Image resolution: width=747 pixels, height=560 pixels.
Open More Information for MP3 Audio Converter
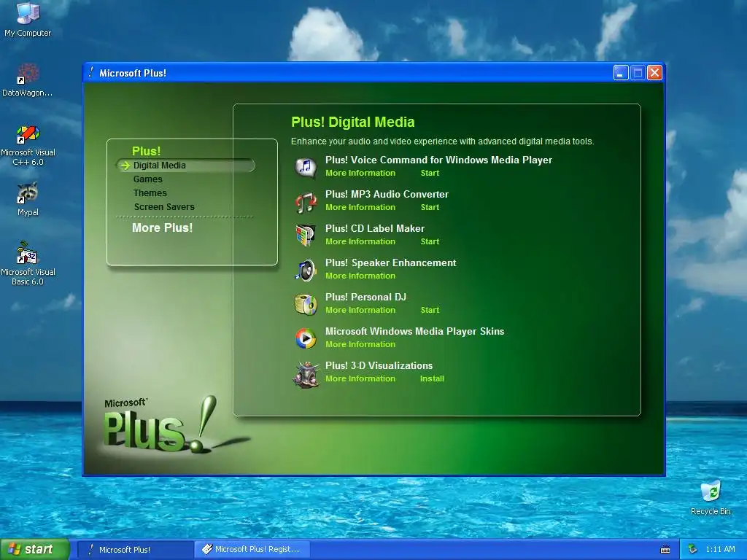pyautogui.click(x=360, y=207)
